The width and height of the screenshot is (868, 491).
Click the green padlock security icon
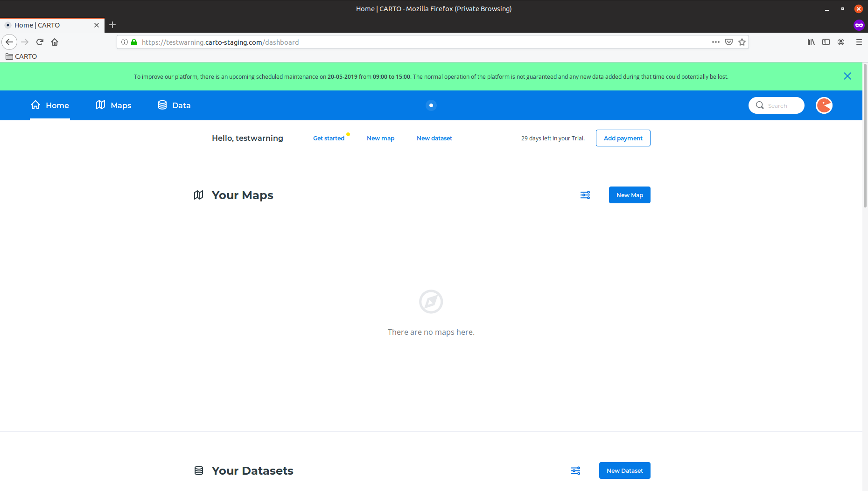134,42
